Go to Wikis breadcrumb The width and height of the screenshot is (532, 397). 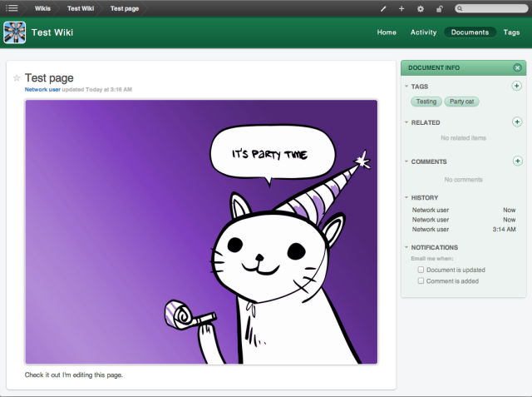(x=42, y=8)
